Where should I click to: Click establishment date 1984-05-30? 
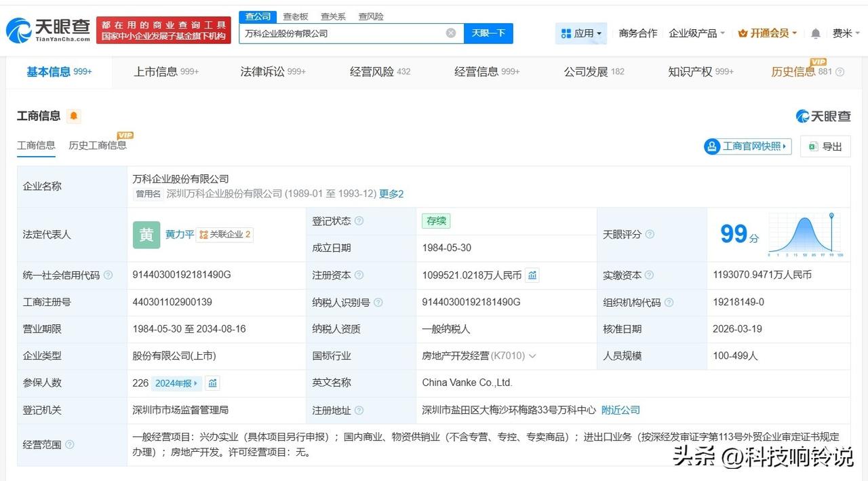pos(446,248)
